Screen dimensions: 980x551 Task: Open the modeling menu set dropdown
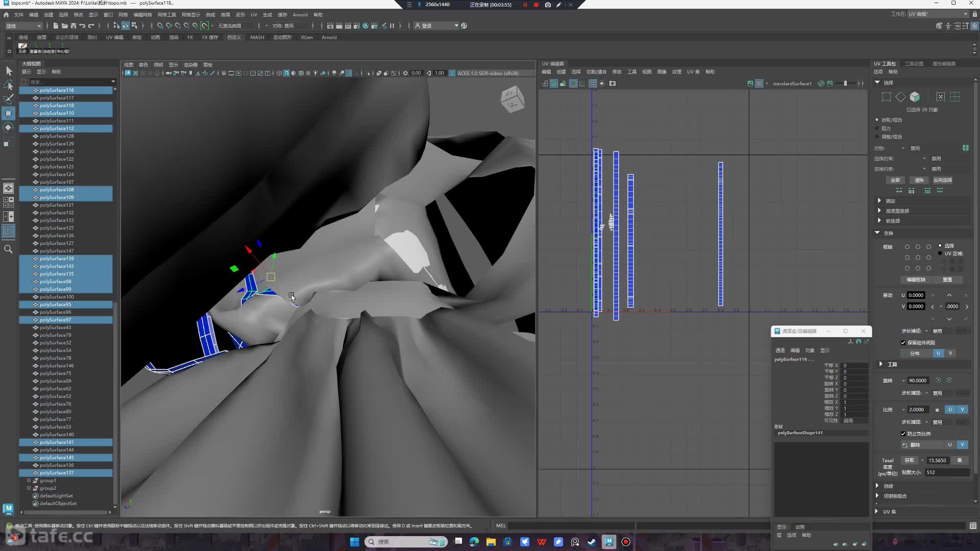point(23,26)
